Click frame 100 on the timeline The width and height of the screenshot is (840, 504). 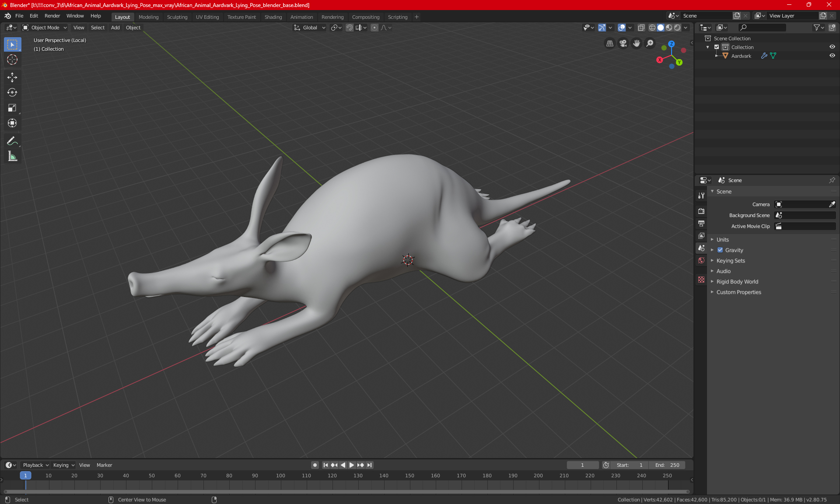pyautogui.click(x=280, y=476)
